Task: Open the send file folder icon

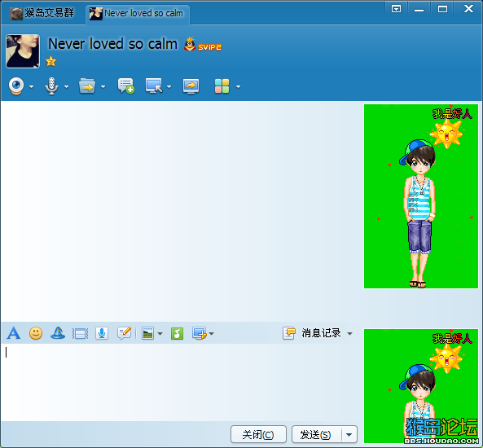Action: click(x=87, y=86)
